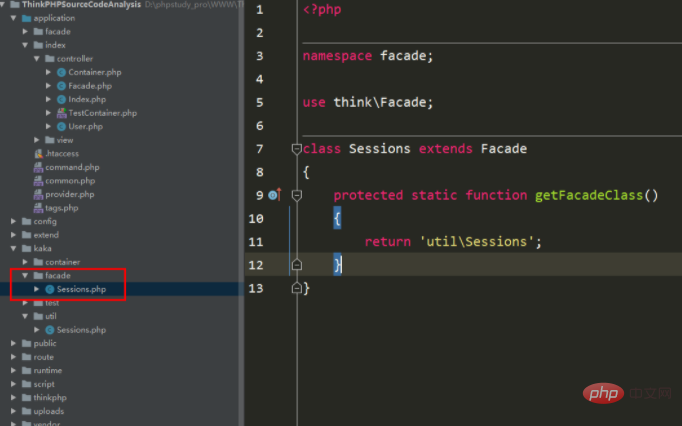Fold the getFacadeClass function on line 9
Image resolution: width=682 pixels, height=426 pixels.
tap(297, 196)
